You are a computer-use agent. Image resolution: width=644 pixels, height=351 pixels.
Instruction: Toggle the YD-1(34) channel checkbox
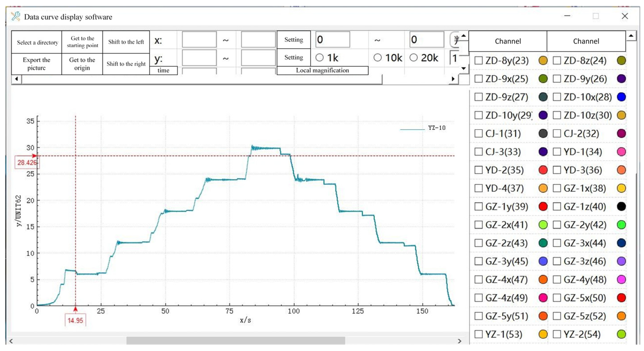(x=557, y=152)
